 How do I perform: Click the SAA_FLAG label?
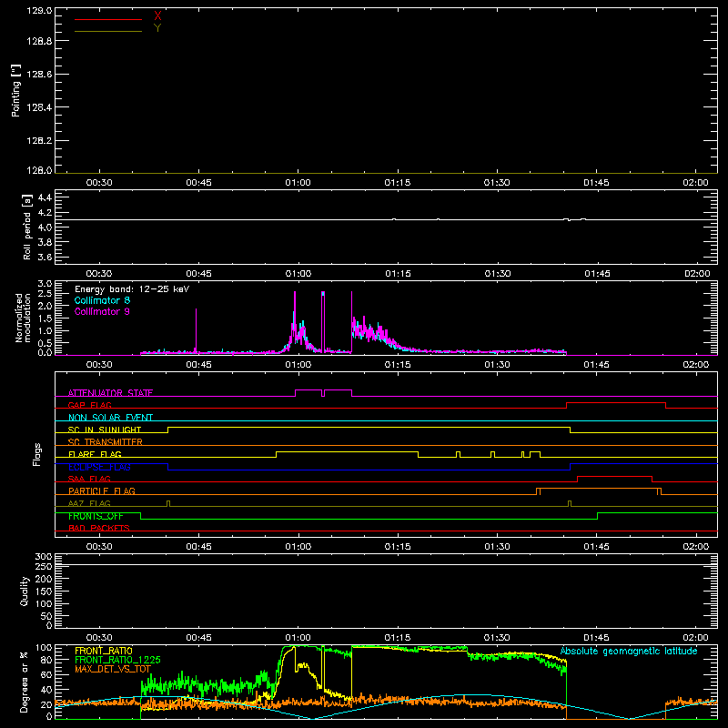tap(89, 479)
